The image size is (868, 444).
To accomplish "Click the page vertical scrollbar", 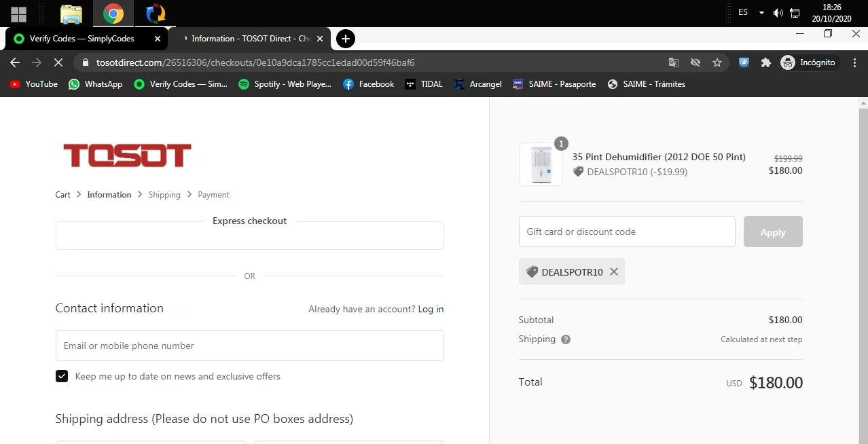I will tap(863, 277).
